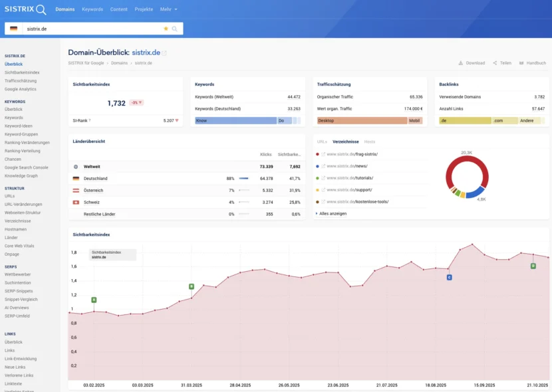Click into the domain search input field

click(x=93, y=29)
